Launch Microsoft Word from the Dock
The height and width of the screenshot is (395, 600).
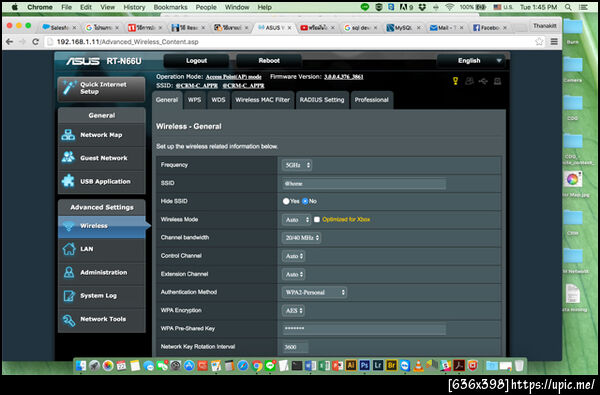[x=310, y=366]
